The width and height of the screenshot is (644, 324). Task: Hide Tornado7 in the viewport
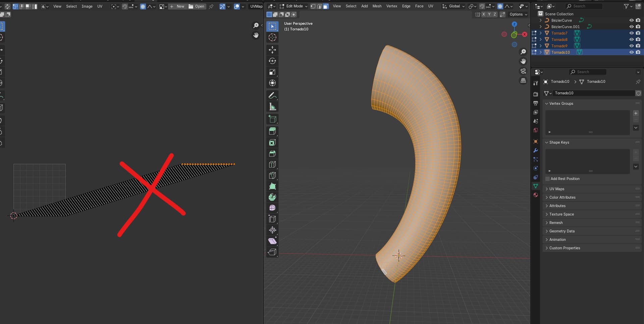[x=631, y=33]
